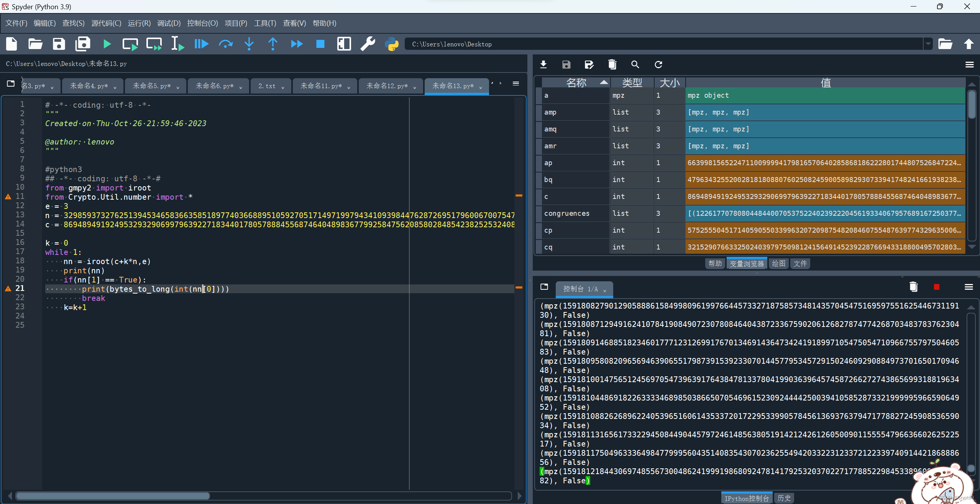980x504 pixels.
Task: Run the current cell
Action: (130, 44)
